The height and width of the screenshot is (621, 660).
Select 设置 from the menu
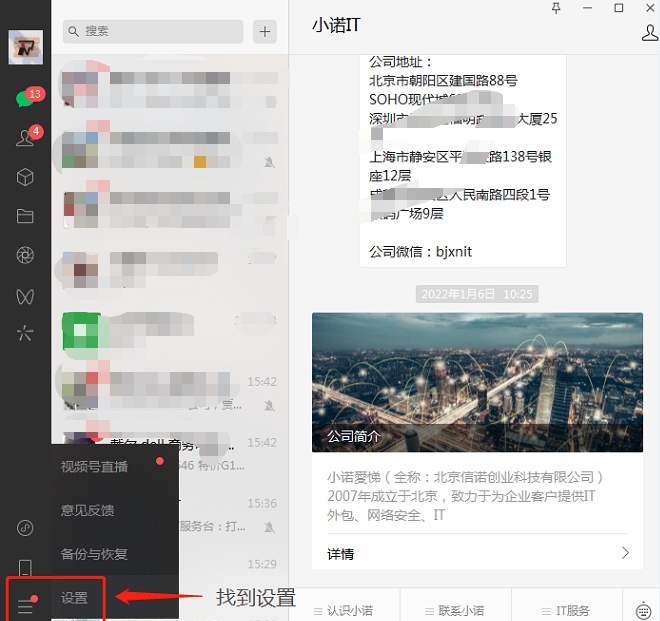(x=114, y=597)
